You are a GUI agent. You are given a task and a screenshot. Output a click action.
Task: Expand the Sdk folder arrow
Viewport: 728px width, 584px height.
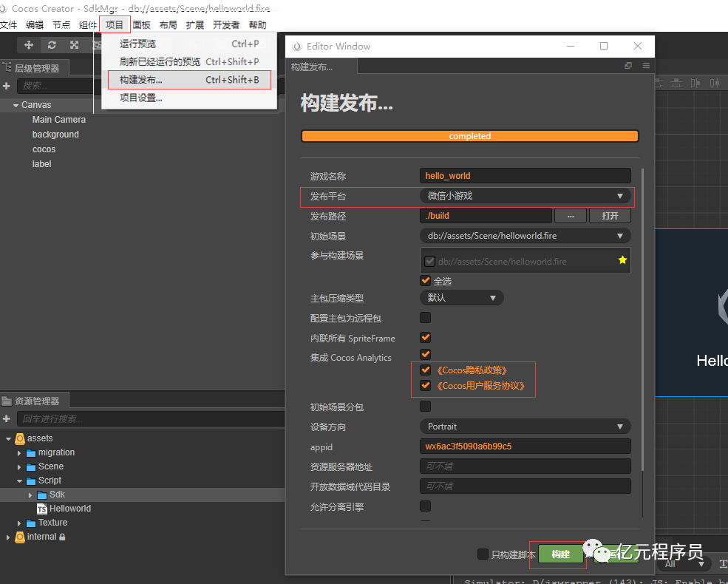pos(30,495)
